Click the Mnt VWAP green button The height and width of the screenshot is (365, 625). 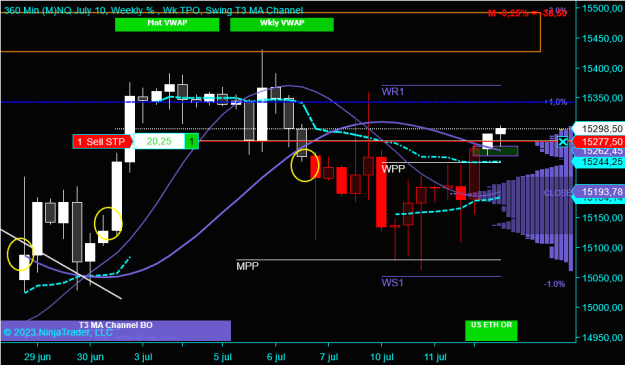(x=167, y=24)
